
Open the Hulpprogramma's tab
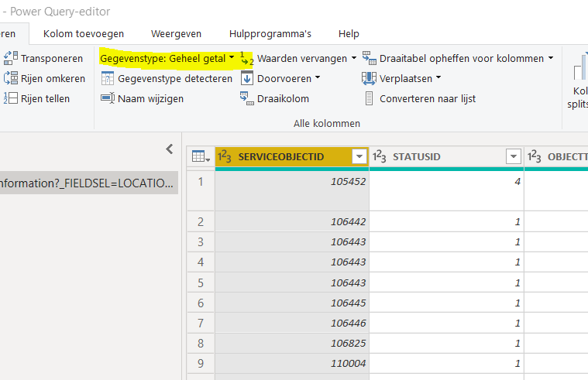coord(270,34)
